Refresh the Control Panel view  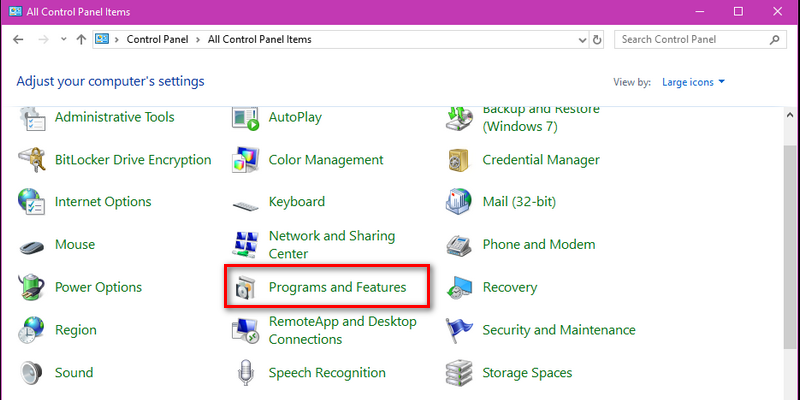[596, 39]
